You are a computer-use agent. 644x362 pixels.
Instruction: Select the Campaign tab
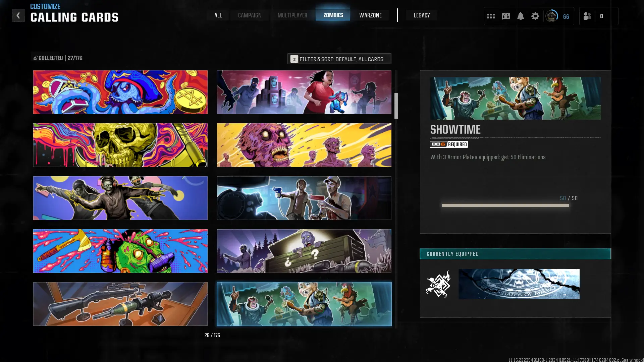tap(250, 15)
